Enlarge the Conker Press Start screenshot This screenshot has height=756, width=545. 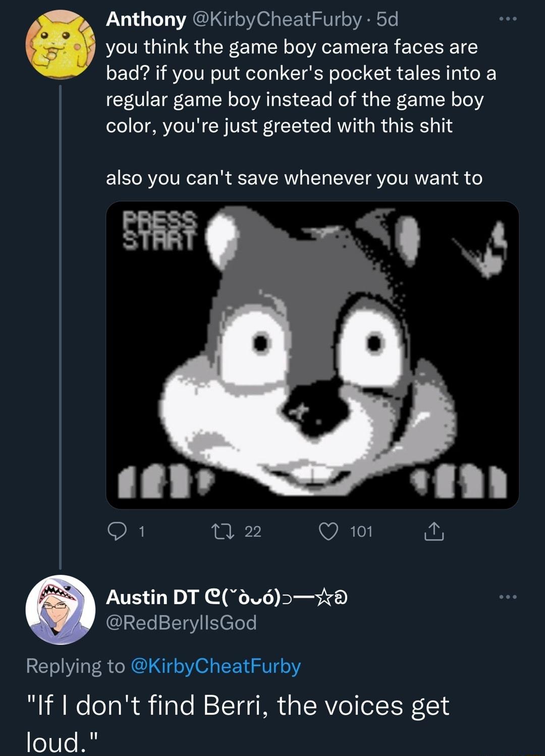click(312, 355)
